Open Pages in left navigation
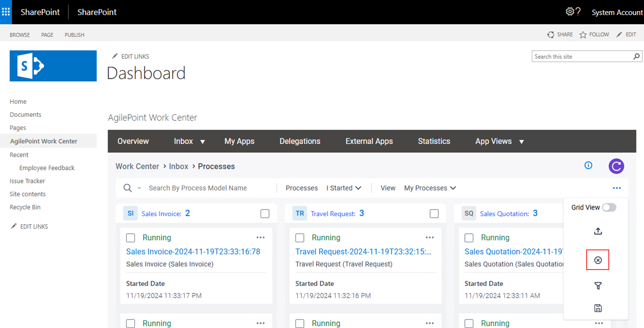This screenshot has width=644, height=328. (x=18, y=127)
